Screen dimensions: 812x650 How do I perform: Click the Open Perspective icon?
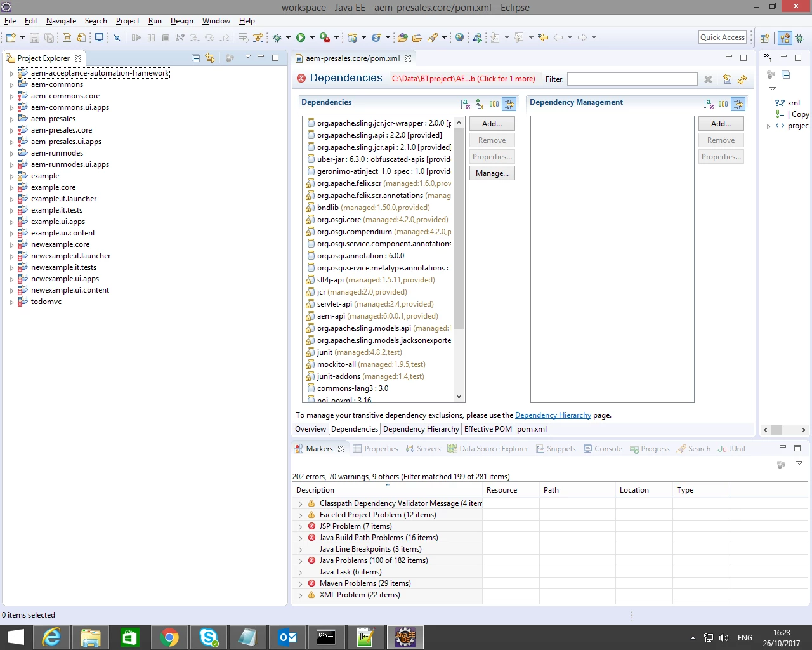pyautogui.click(x=765, y=37)
